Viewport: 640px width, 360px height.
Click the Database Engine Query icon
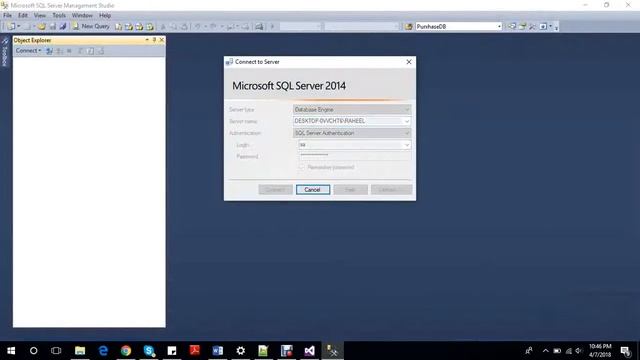click(118, 27)
